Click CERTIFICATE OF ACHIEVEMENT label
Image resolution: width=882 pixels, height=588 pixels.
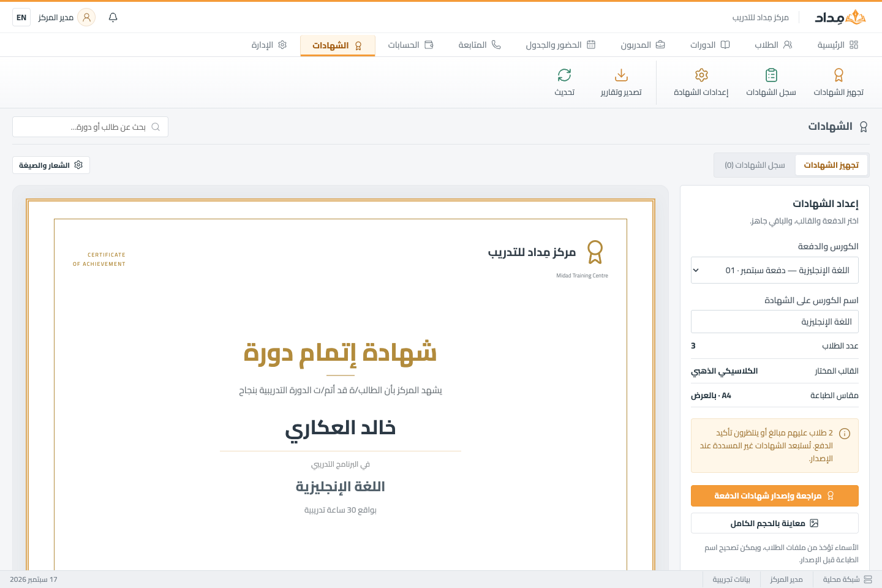click(99, 259)
